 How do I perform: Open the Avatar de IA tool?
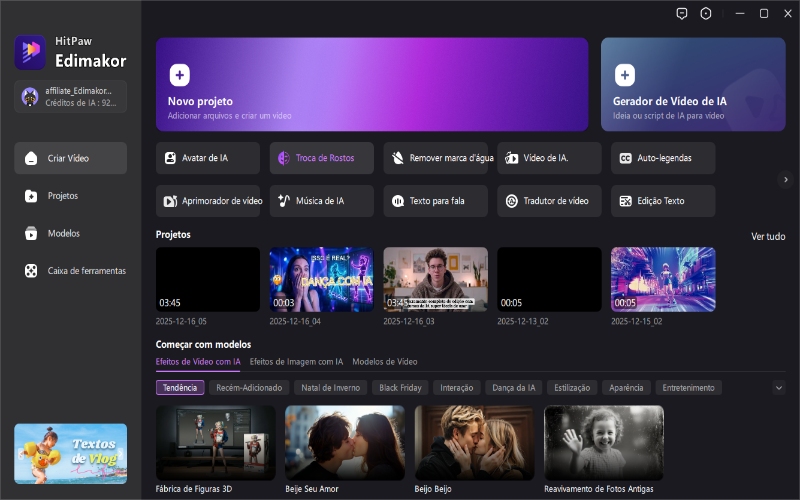click(208, 158)
